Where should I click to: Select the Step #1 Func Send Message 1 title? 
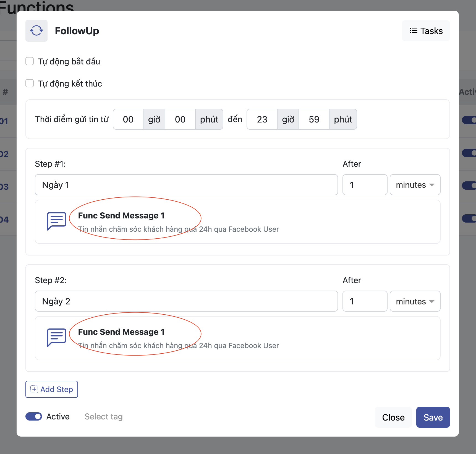tap(121, 215)
